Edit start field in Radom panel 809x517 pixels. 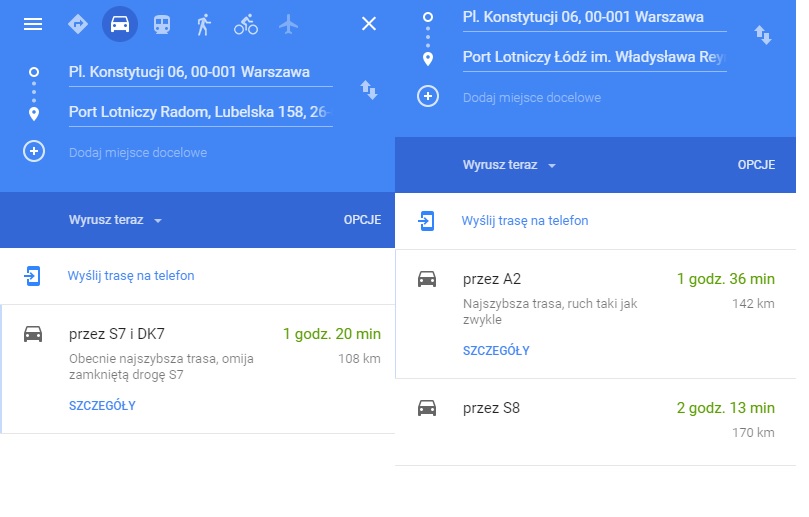[200, 73]
